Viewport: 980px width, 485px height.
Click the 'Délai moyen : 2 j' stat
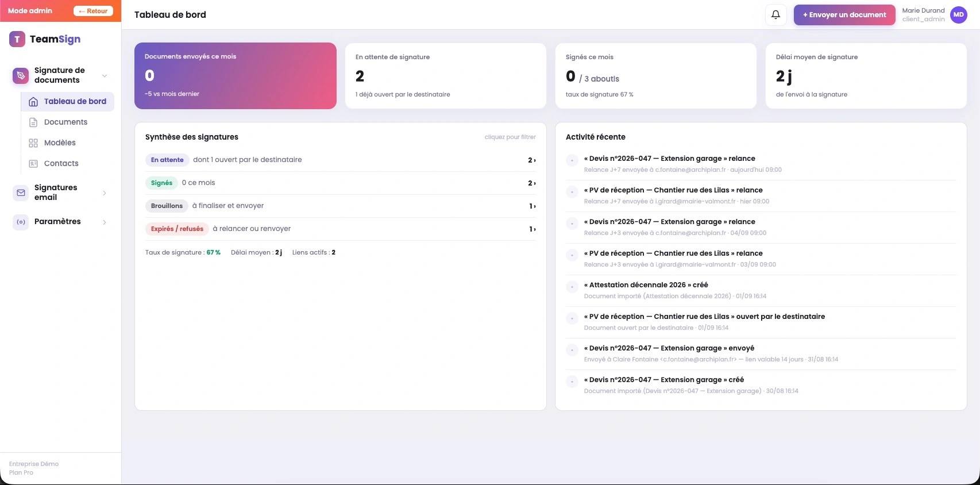coord(256,252)
